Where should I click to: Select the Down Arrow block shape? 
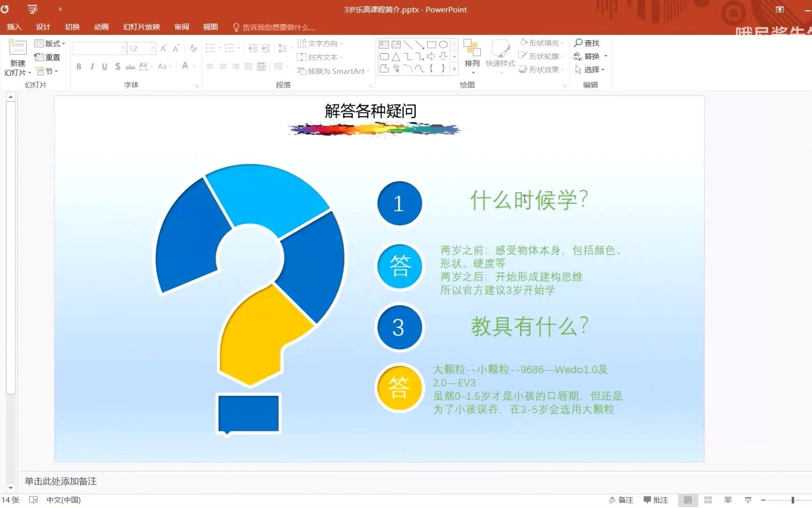coord(443,56)
